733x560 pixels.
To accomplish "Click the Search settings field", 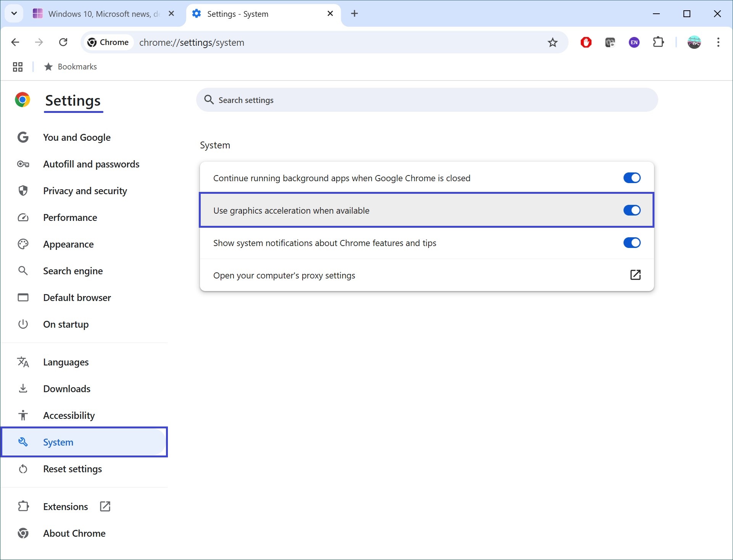I will click(x=427, y=100).
